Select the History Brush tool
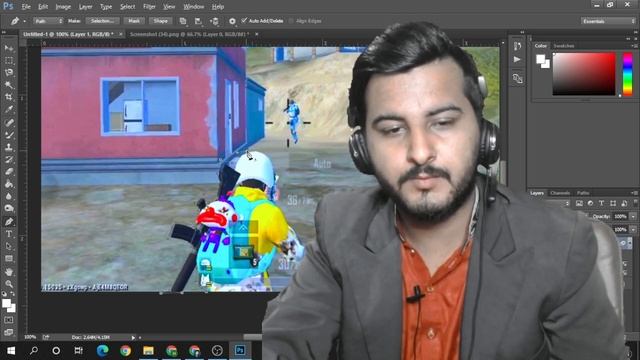 coord(9,159)
